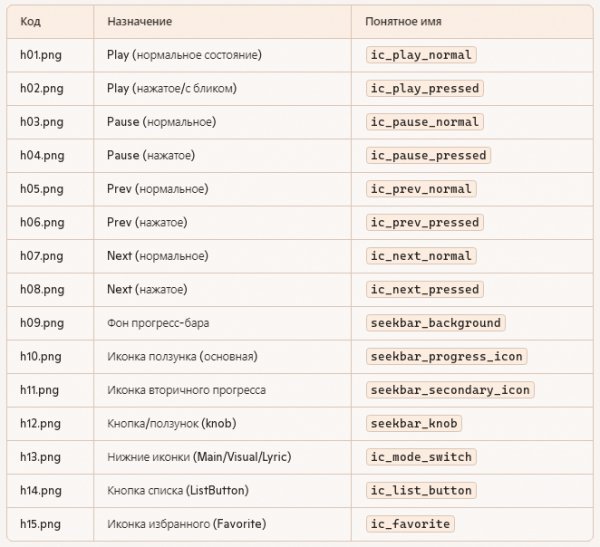The image size is (600, 547).
Task: Select the h01.png file name cell
Action: tap(41, 55)
